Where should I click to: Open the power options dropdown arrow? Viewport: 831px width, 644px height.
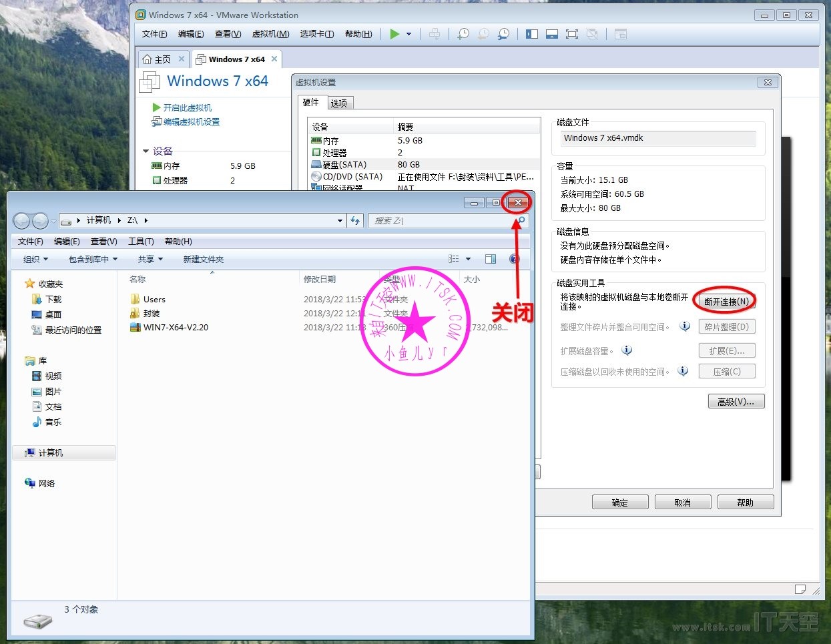(408, 34)
